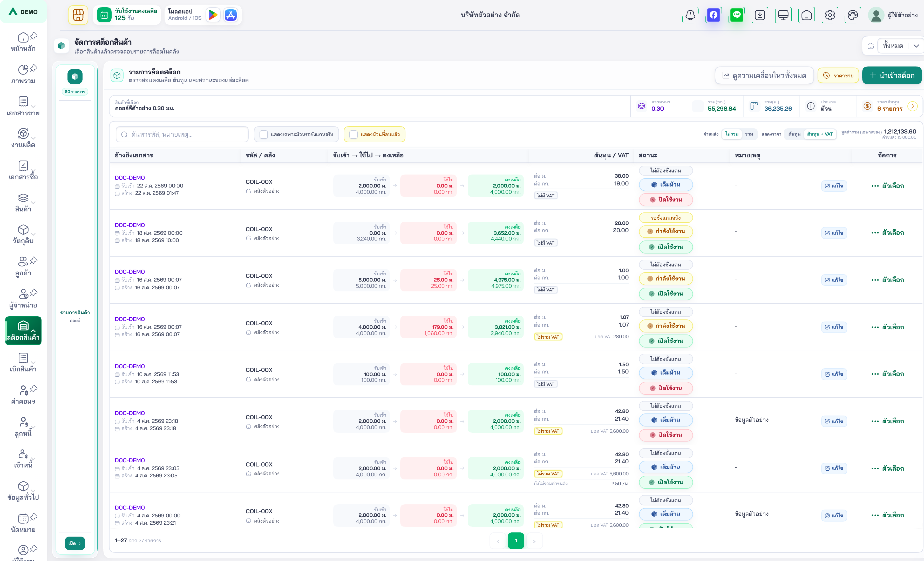Open ตัวเลือก menu for 18 ส.ค. row
The width and height of the screenshot is (924, 561).
[888, 233]
